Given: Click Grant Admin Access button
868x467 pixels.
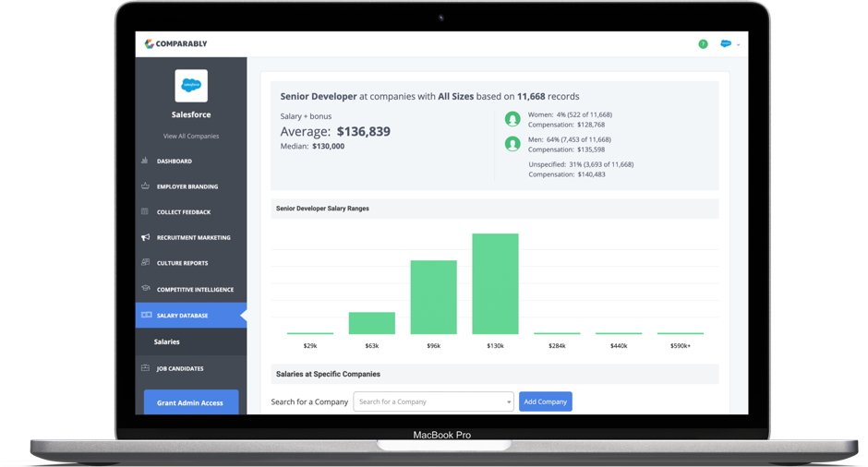Looking at the screenshot, I should tap(191, 402).
